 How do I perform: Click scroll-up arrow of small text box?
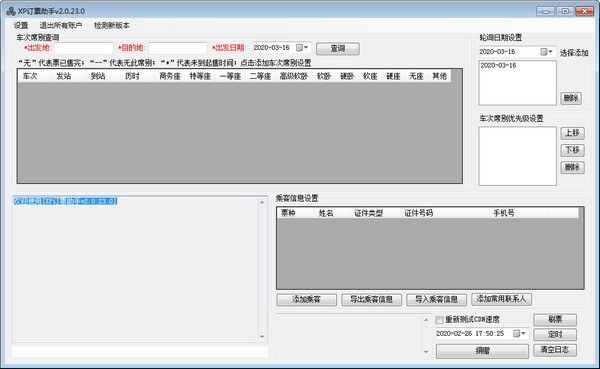426,319
